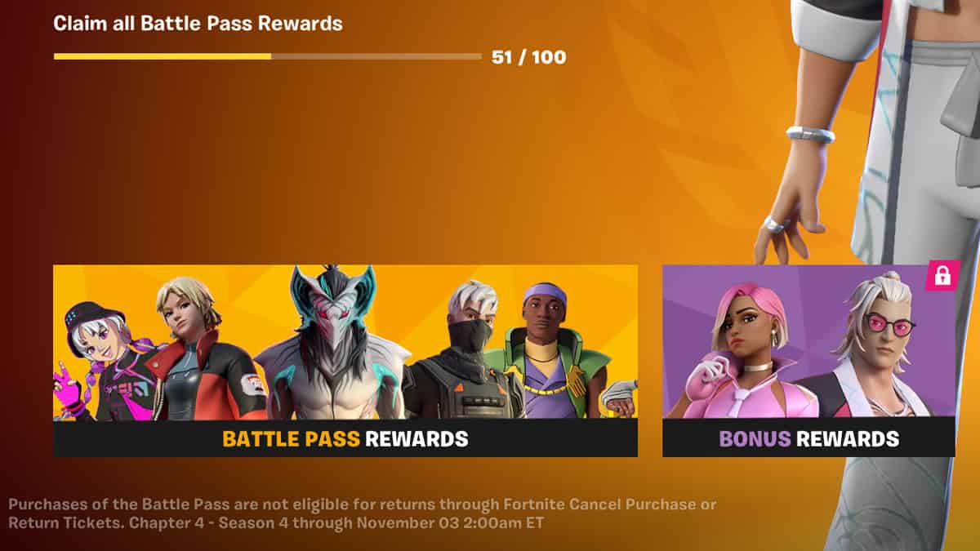Click the Battle Pass returns disclaimer text
This screenshot has height=551, width=980.
pos(363,513)
